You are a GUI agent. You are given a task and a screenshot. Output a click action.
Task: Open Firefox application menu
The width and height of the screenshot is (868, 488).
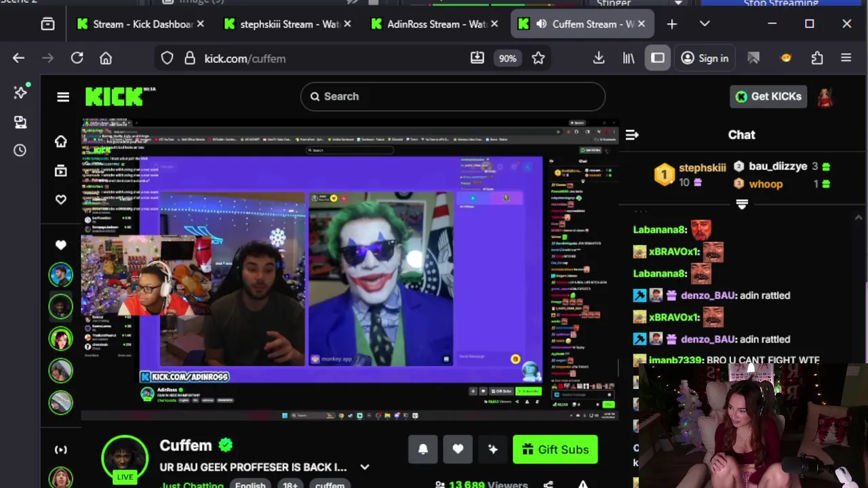(x=846, y=58)
